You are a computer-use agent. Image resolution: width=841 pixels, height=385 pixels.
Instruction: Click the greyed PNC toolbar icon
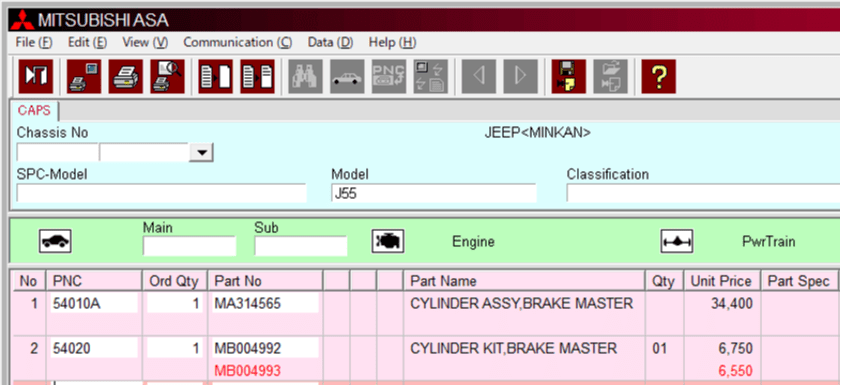(x=389, y=76)
